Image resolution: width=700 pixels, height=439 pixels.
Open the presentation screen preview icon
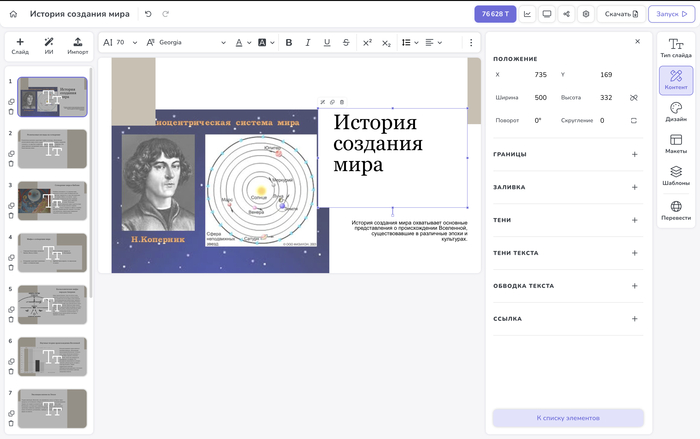(547, 14)
